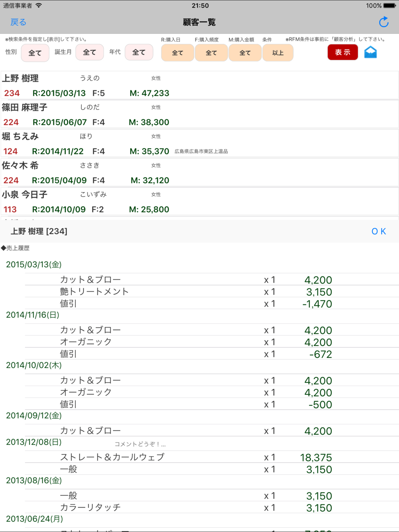Go back with 戻る button

pyautogui.click(x=18, y=22)
